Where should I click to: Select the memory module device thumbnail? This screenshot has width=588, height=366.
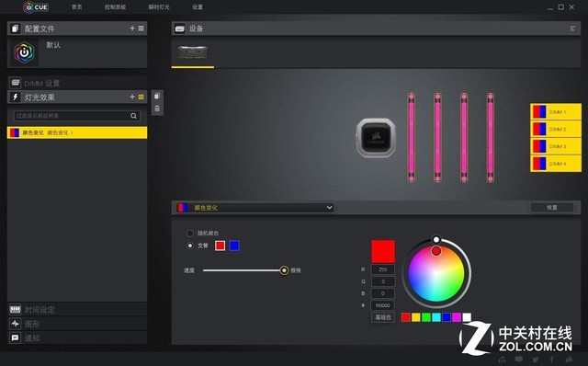click(192, 52)
